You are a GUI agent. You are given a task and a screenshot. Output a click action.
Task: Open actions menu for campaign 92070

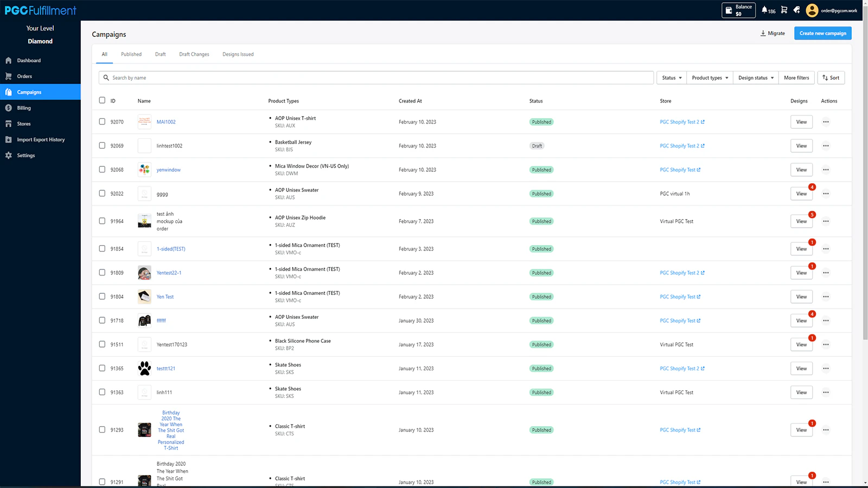pyautogui.click(x=826, y=122)
